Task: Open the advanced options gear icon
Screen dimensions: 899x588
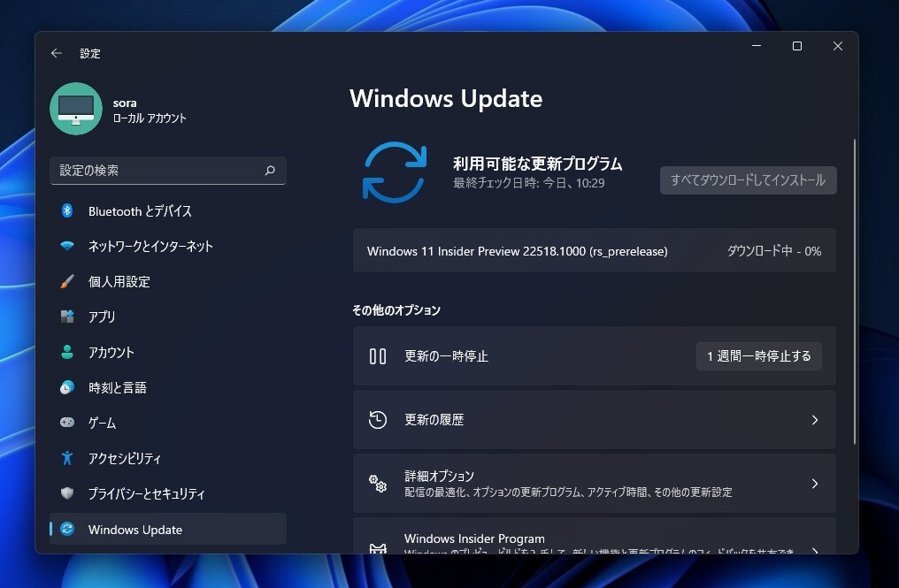Action: 378,483
